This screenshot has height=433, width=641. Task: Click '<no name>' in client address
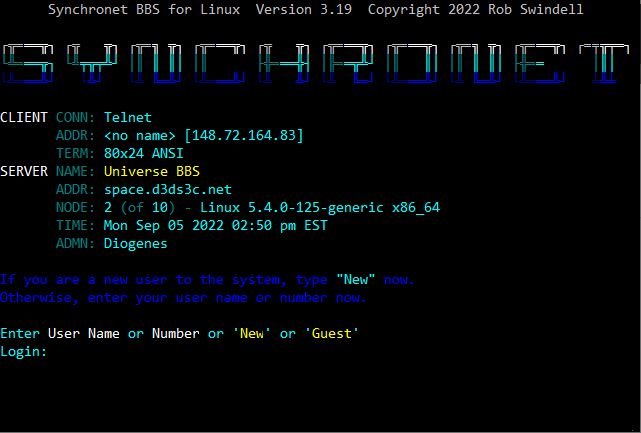pos(139,136)
